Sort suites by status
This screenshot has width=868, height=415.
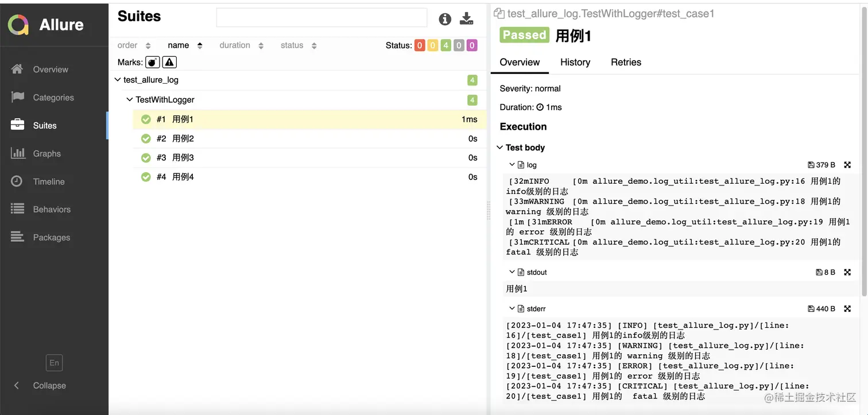(x=298, y=45)
